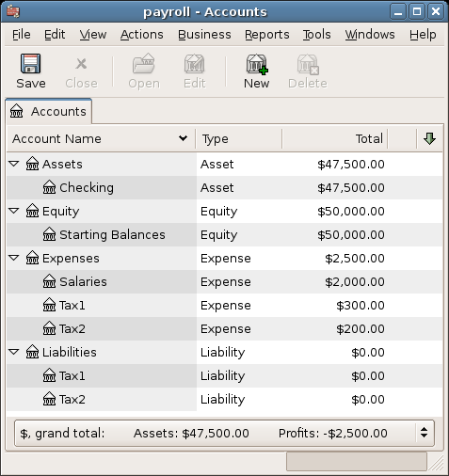Open the Windows menu
The height and width of the screenshot is (476, 449).
(370, 35)
